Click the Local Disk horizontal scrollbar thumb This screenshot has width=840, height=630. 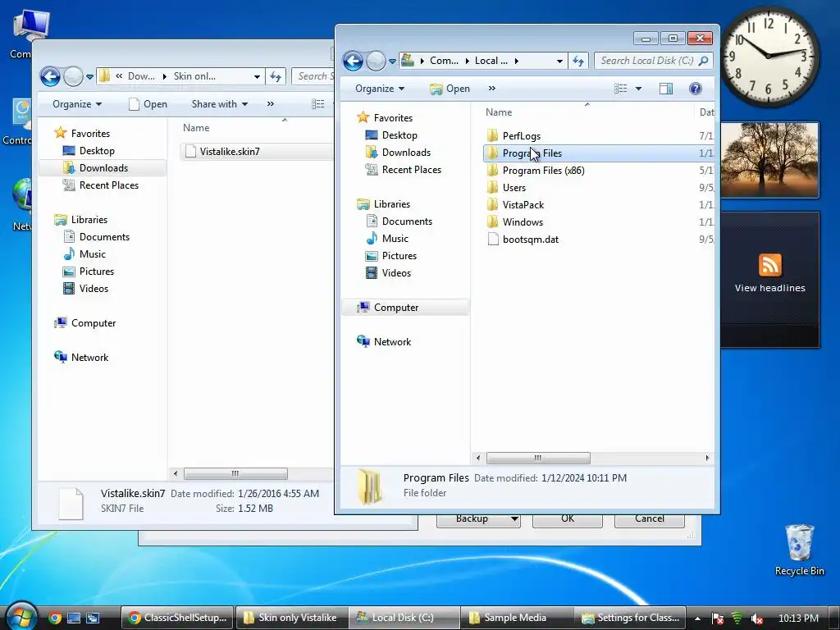[x=538, y=458]
